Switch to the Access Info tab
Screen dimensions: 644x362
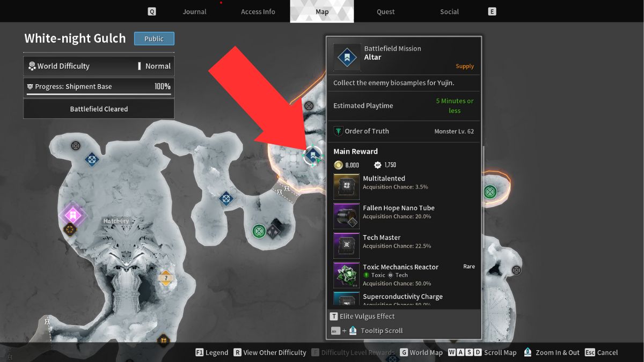click(x=258, y=11)
